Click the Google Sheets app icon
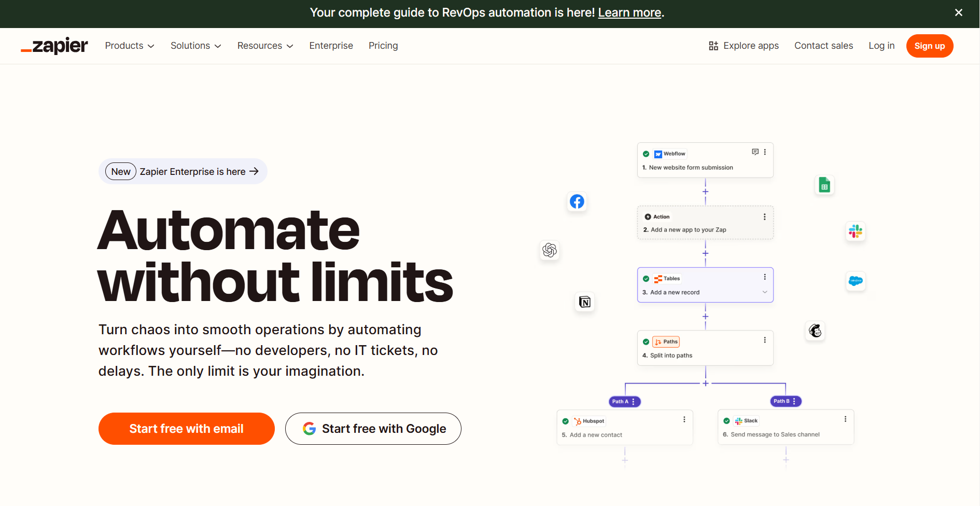The height and width of the screenshot is (506, 980). 824,185
